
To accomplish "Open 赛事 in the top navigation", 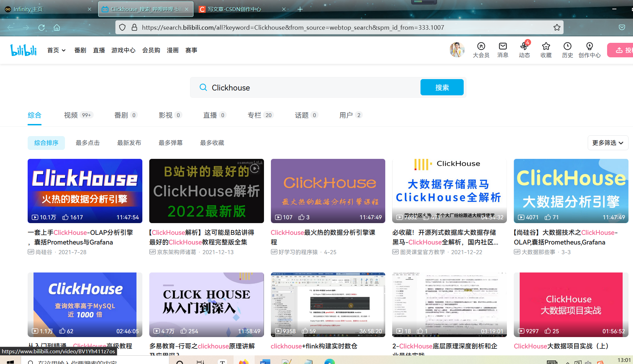I will 191,50.
